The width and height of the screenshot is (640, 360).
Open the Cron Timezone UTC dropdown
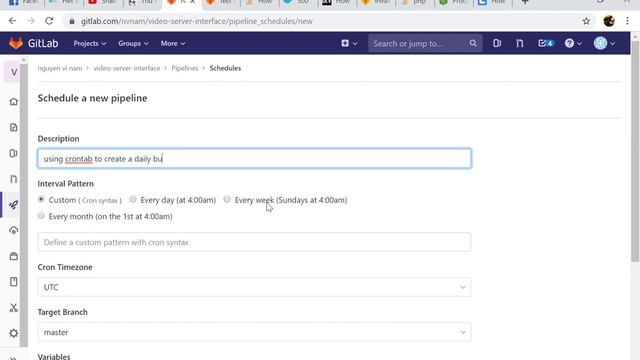(x=254, y=287)
